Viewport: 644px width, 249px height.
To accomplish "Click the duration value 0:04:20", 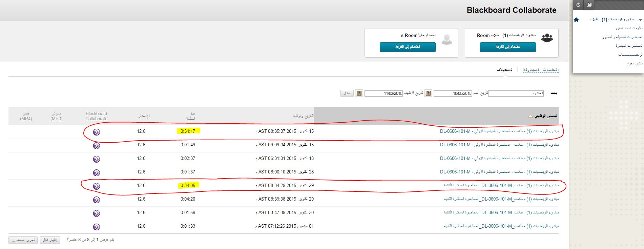I will tap(188, 199).
